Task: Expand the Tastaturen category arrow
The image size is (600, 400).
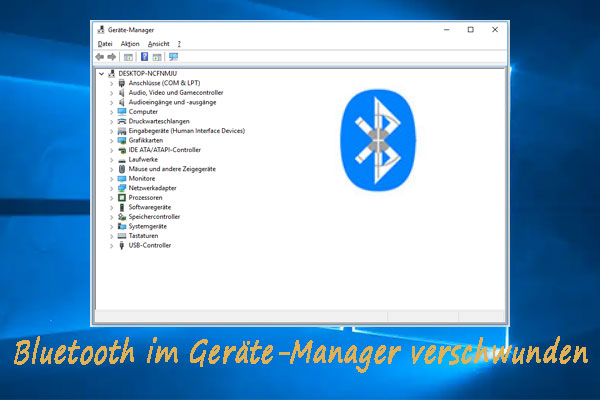Action: [111, 236]
